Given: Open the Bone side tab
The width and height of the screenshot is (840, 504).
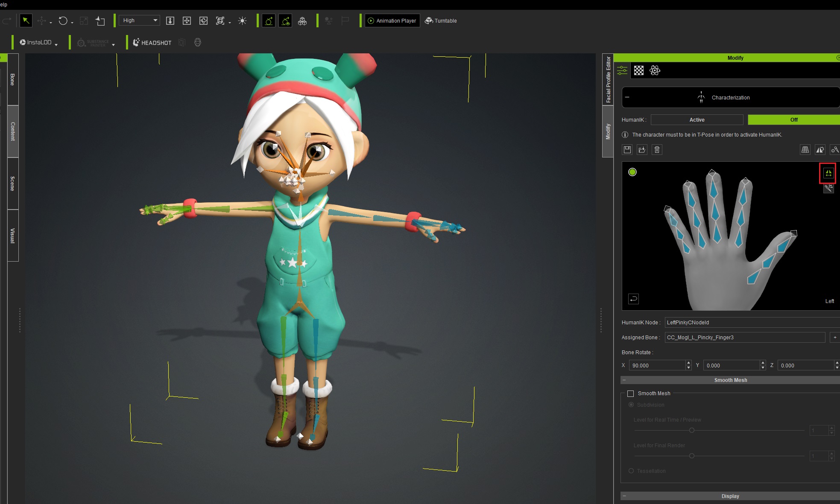Looking at the screenshot, I should click(13, 79).
